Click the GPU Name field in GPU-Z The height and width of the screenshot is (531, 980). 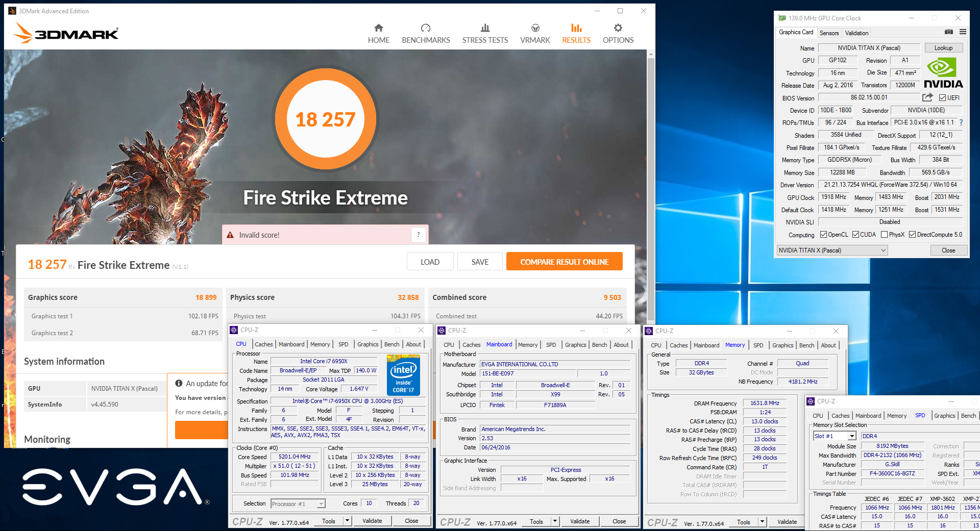[x=869, y=48]
